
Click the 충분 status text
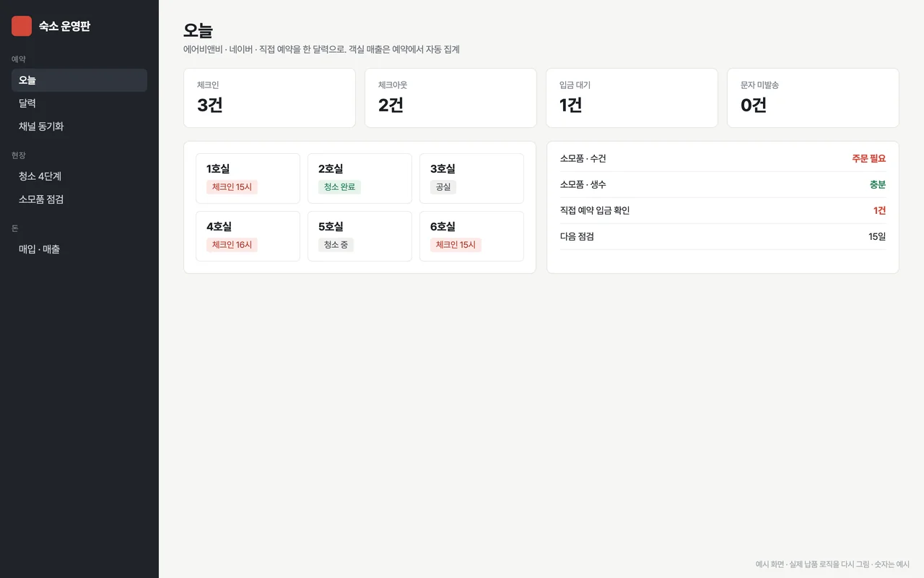point(877,184)
